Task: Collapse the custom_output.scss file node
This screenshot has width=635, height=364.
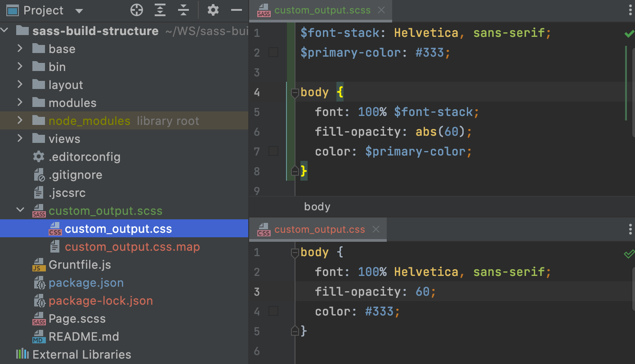Action: pos(20,210)
